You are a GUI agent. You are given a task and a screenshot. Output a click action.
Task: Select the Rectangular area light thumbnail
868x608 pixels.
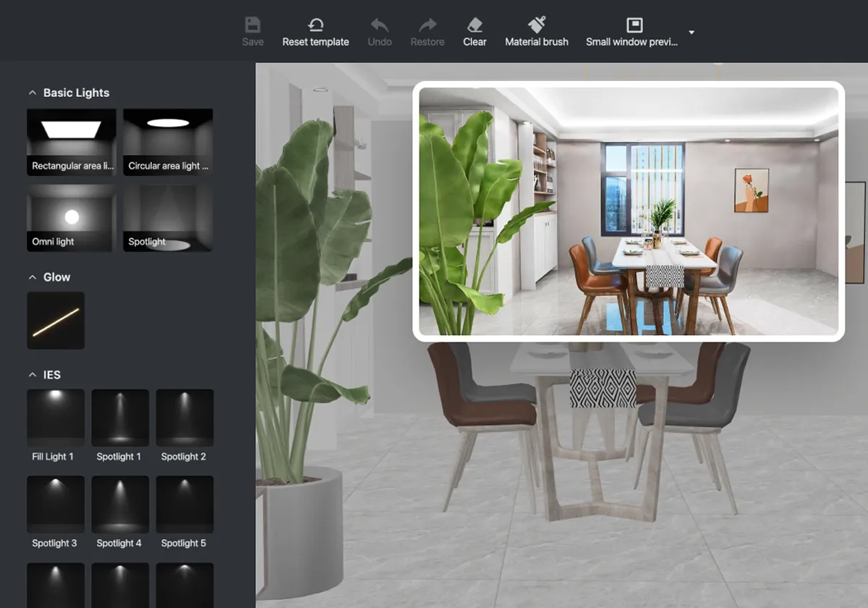tap(72, 142)
